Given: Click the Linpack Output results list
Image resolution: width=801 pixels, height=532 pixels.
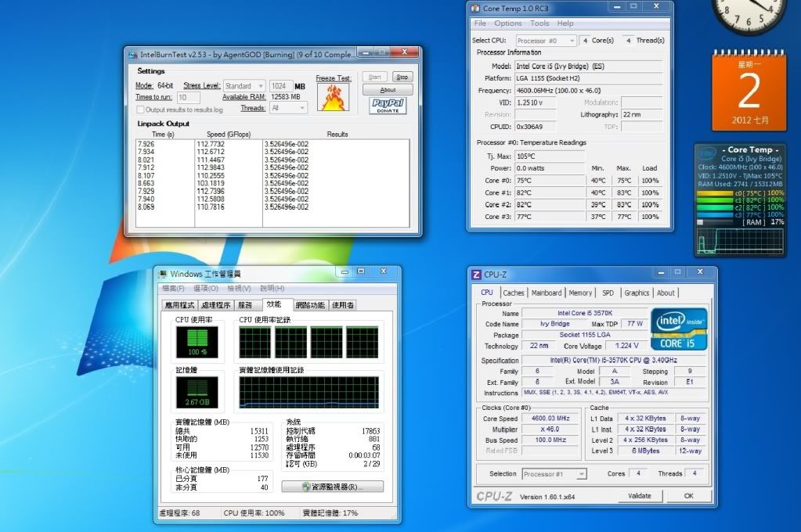Looking at the screenshot, I should [x=272, y=183].
